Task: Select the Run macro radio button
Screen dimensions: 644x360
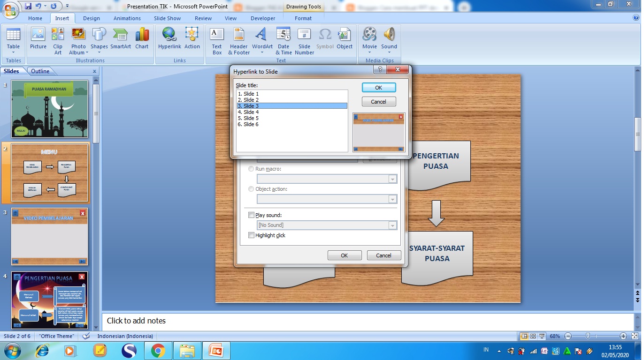Action: pyautogui.click(x=251, y=169)
